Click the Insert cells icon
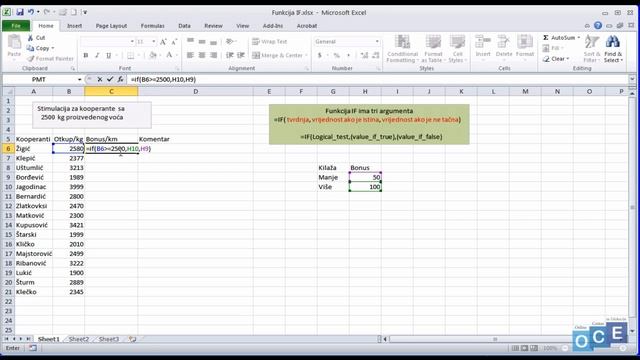This screenshot has width=640, height=360. coord(483,42)
